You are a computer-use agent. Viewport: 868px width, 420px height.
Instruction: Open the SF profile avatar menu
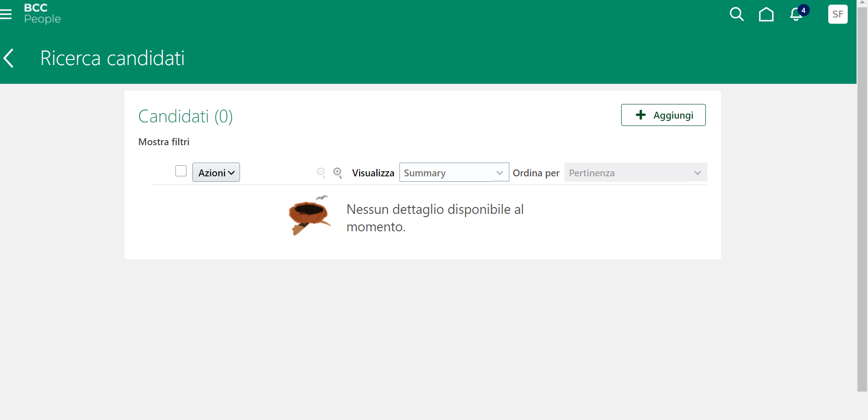tap(838, 14)
